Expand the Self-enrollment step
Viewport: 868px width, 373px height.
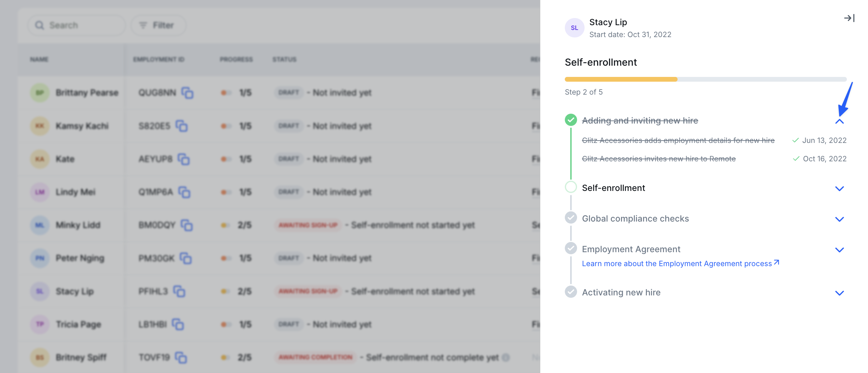(839, 189)
